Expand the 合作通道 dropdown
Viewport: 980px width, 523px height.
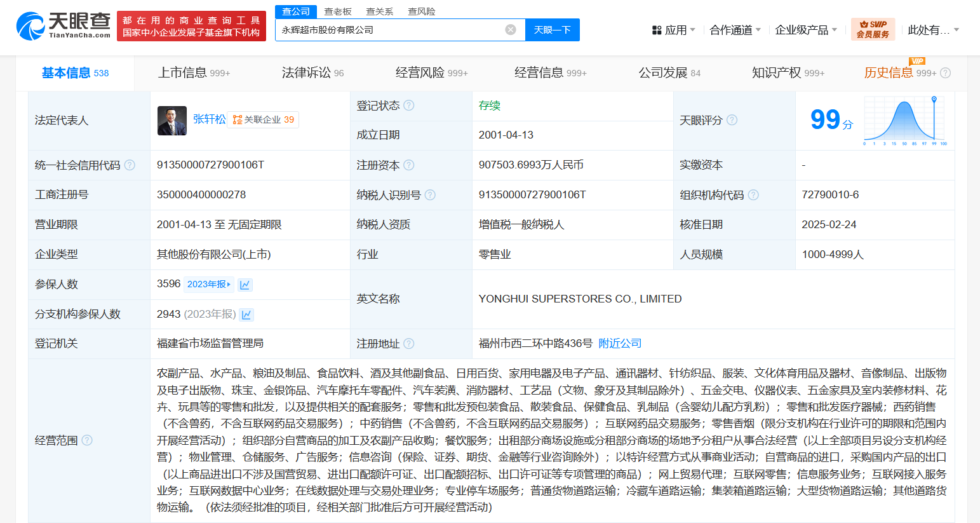[735, 30]
